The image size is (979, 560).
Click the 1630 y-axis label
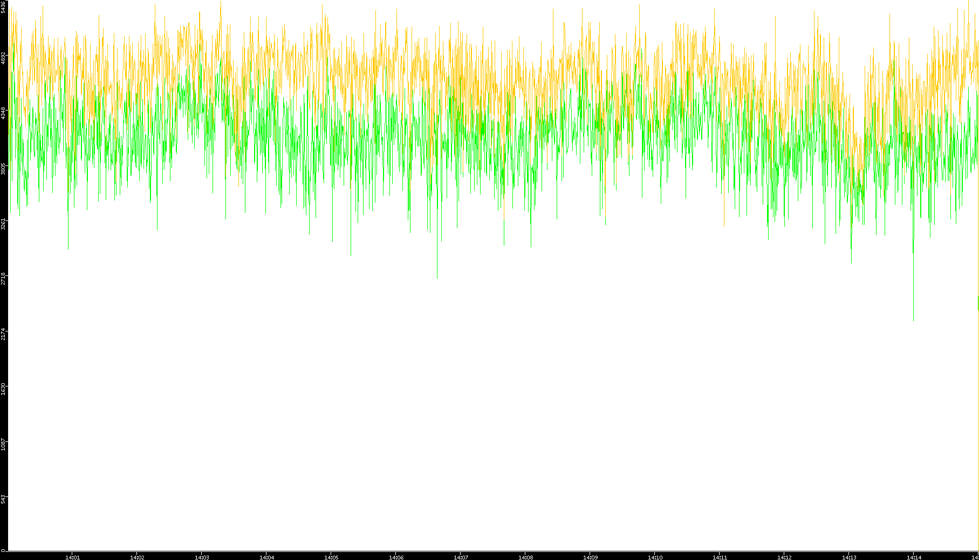click(3, 389)
